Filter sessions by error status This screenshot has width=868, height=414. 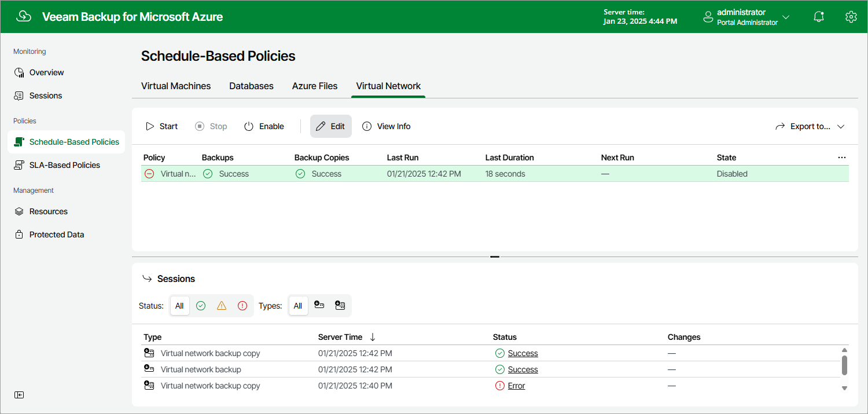click(x=242, y=306)
